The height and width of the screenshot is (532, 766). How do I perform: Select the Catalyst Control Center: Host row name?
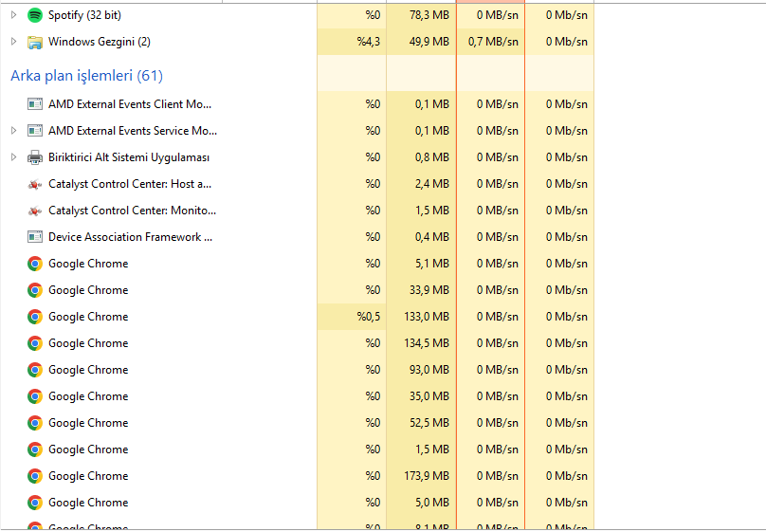[130, 184]
